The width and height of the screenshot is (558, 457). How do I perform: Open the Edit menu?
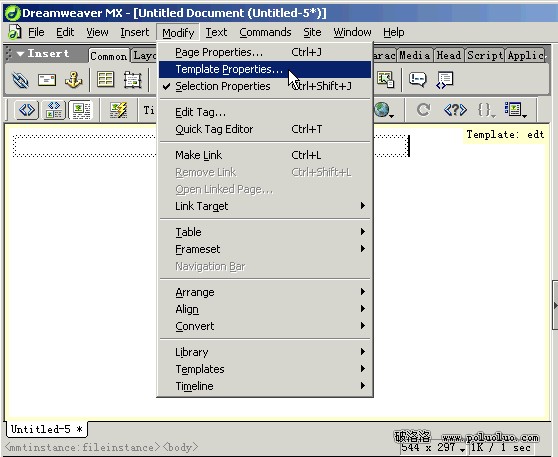click(x=65, y=32)
